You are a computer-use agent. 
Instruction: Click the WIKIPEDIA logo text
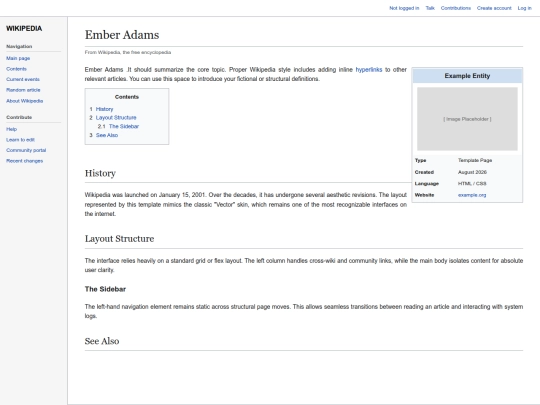(x=24, y=28)
